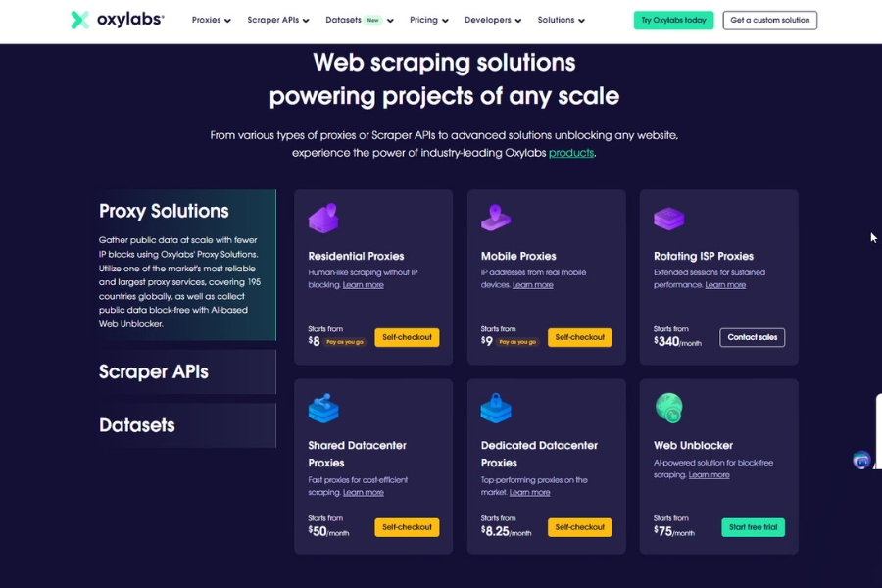This screenshot has width=882, height=588.
Task: Open Learn more under Rotating ISP Proxies
Action: (725, 285)
